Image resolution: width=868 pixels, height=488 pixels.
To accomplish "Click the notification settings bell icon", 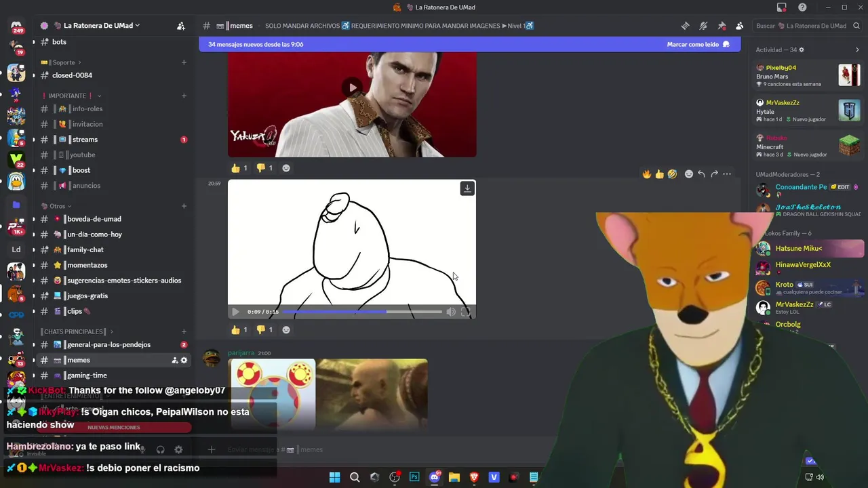I will [x=703, y=26].
